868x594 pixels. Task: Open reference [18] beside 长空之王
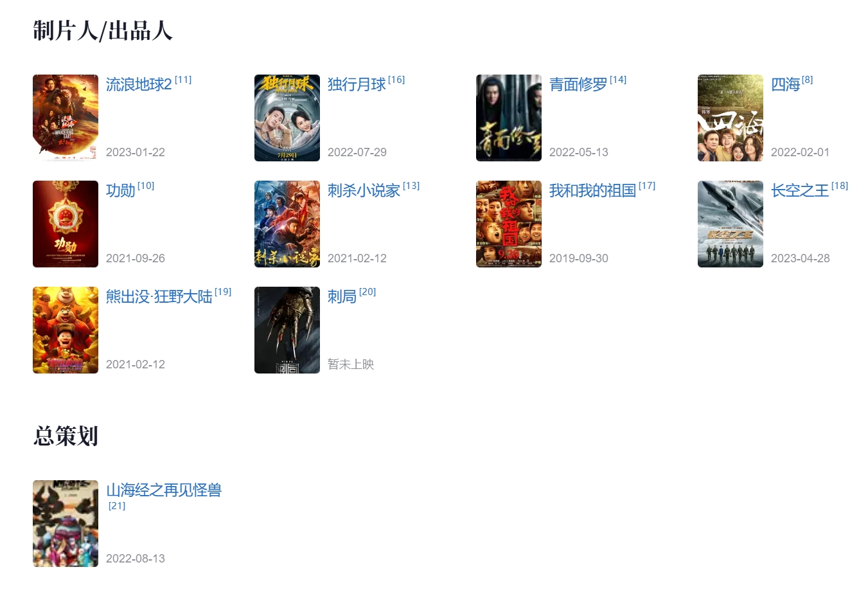coord(840,186)
